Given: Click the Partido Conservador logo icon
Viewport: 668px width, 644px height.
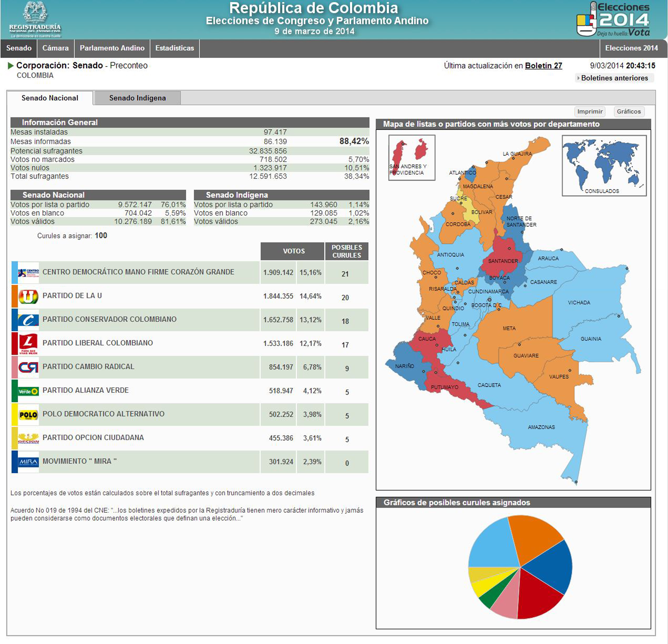Looking at the screenshot, I should (28, 320).
